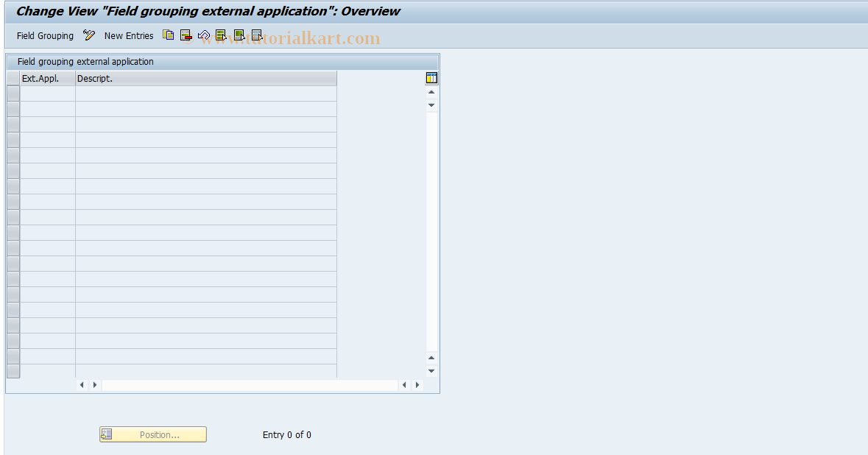The image size is (868, 455).
Task: Click the 'Field grouping external application' table title
Action: pyautogui.click(x=85, y=61)
